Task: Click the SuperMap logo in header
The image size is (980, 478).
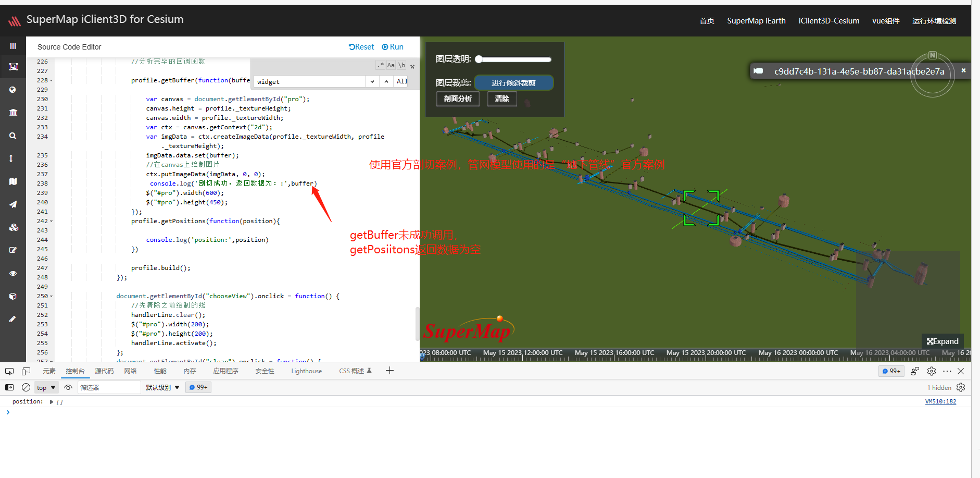Action: (15, 20)
